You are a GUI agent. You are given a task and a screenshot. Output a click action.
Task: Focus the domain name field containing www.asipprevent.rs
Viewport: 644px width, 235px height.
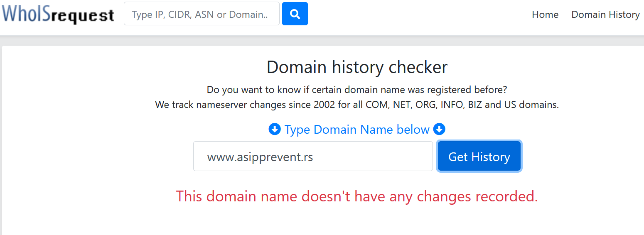[x=313, y=156]
